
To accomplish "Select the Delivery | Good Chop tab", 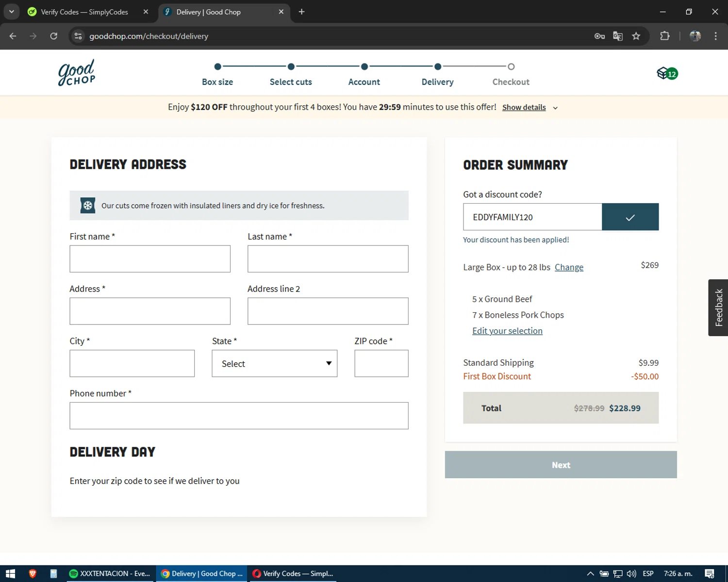I will click(x=209, y=12).
